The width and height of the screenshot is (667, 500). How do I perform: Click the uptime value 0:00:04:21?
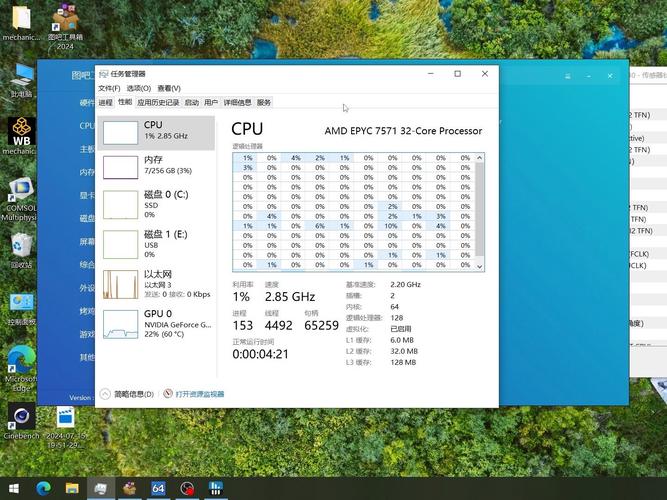point(260,354)
